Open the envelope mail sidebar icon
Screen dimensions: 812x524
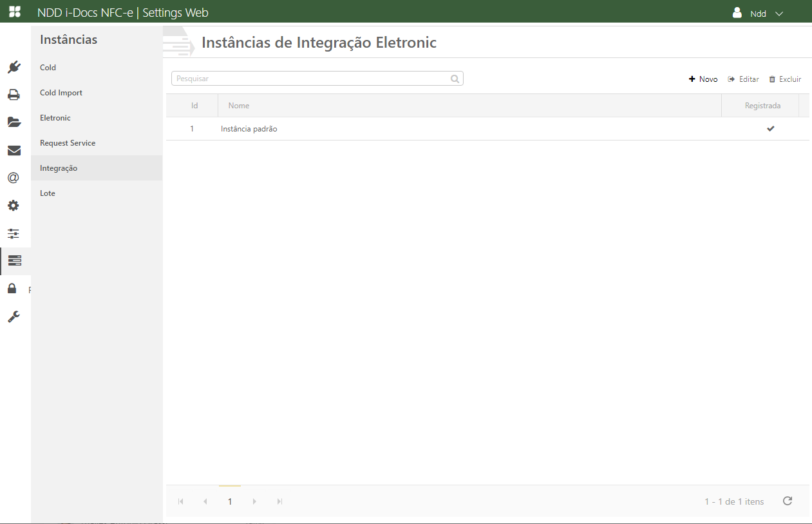(x=14, y=150)
